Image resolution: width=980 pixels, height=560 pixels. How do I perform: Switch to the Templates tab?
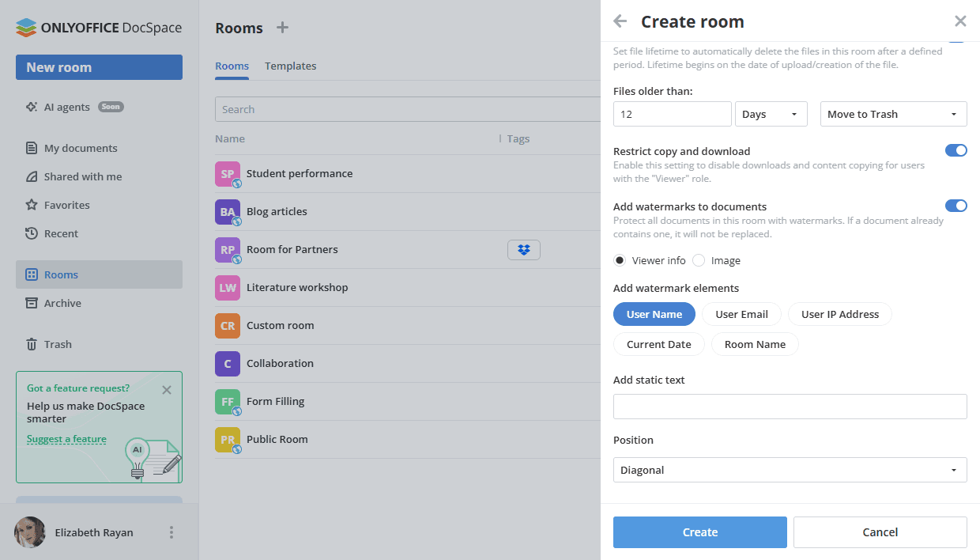coord(290,66)
